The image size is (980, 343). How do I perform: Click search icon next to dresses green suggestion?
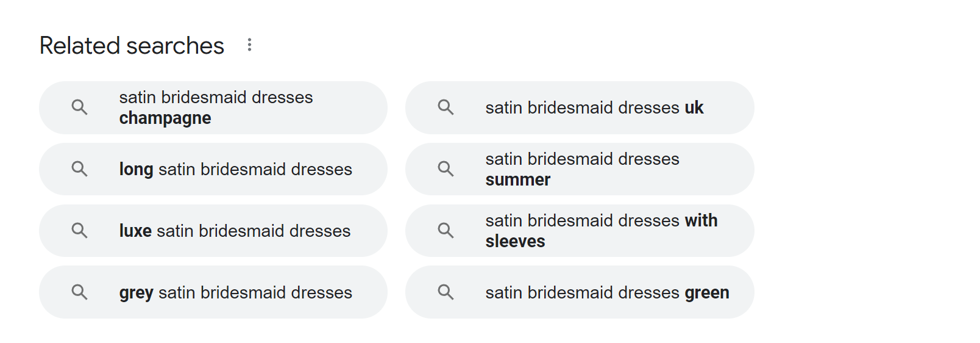tap(446, 292)
